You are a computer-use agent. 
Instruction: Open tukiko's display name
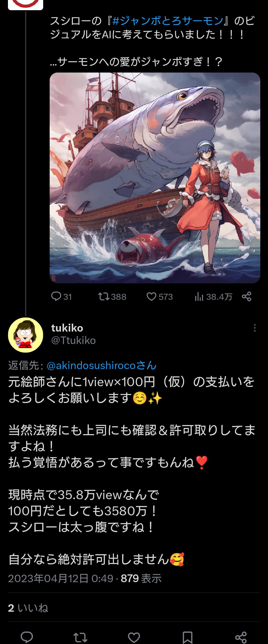click(67, 328)
